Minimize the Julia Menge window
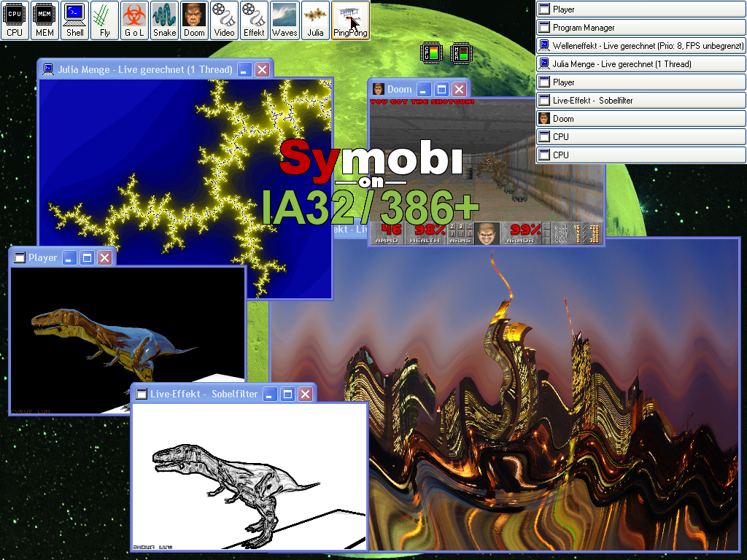Viewport: 747px width, 560px height. 245,70
